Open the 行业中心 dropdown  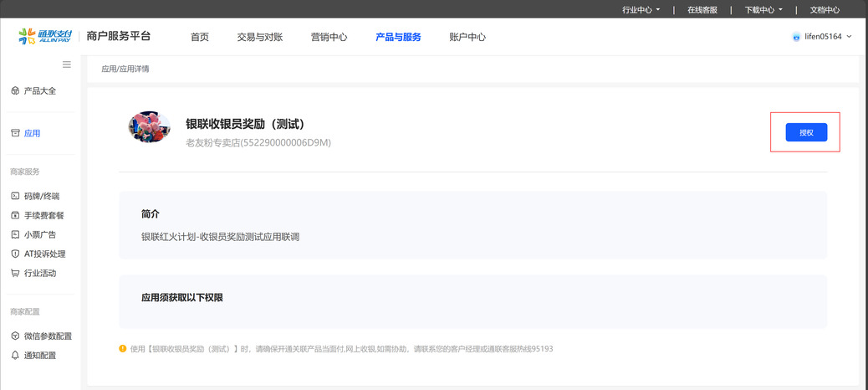point(641,9)
